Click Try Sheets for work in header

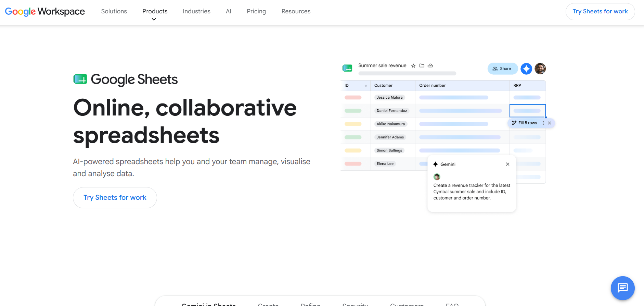[600, 12]
